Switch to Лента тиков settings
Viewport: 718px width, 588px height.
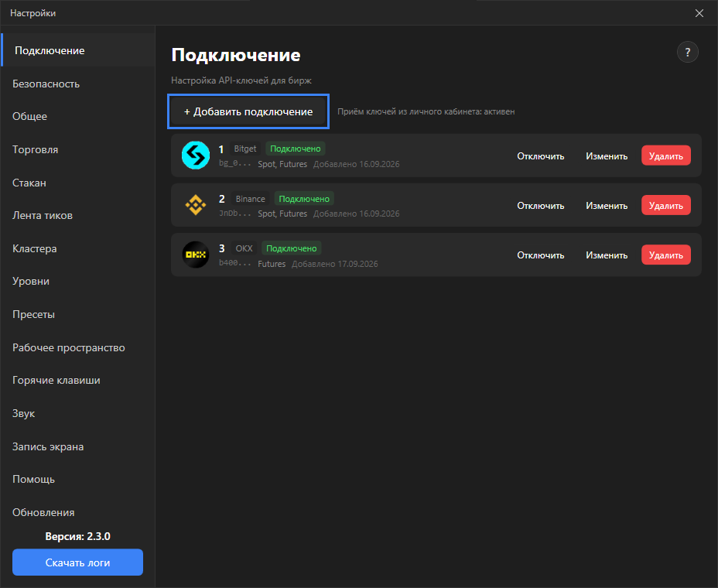(x=78, y=215)
